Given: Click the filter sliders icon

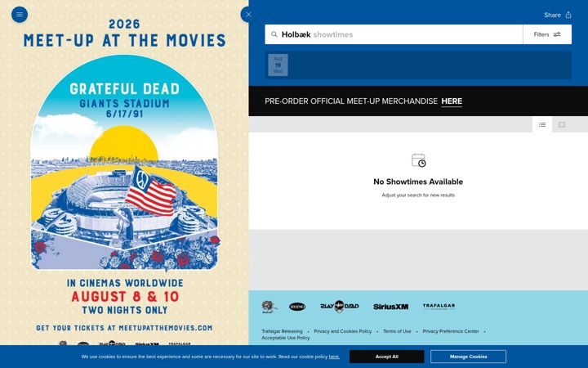Looking at the screenshot, I should 557,34.
